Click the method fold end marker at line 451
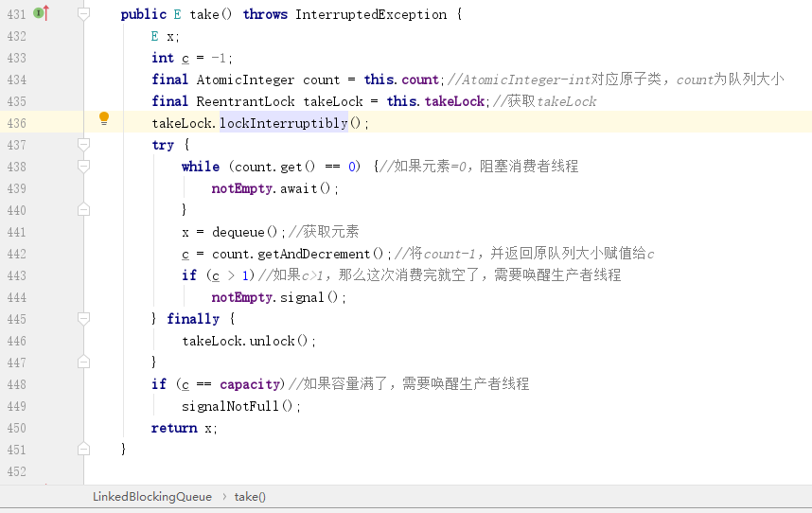 (83, 449)
